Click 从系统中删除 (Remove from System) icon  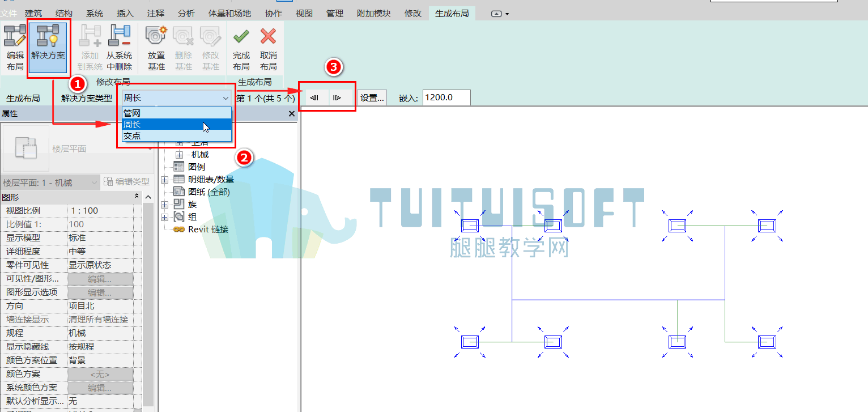point(119,48)
